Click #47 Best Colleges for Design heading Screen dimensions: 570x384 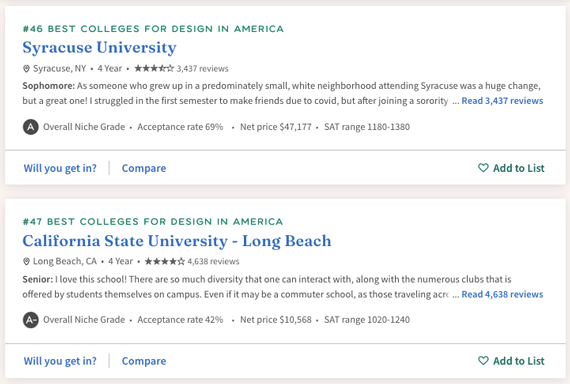pyautogui.click(x=153, y=221)
